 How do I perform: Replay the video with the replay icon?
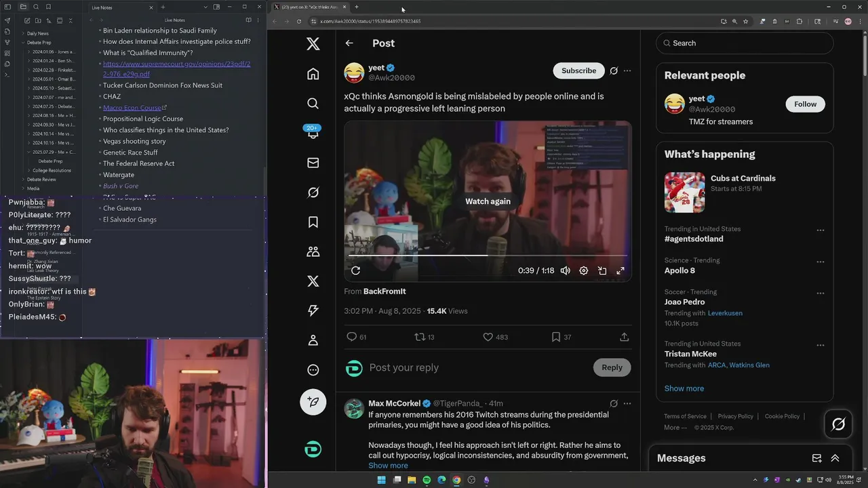click(x=355, y=270)
